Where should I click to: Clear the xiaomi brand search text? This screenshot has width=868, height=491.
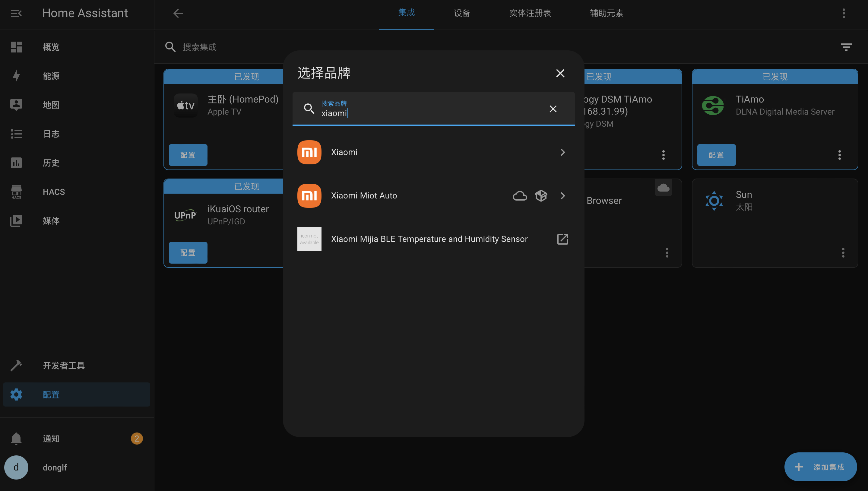click(x=553, y=109)
